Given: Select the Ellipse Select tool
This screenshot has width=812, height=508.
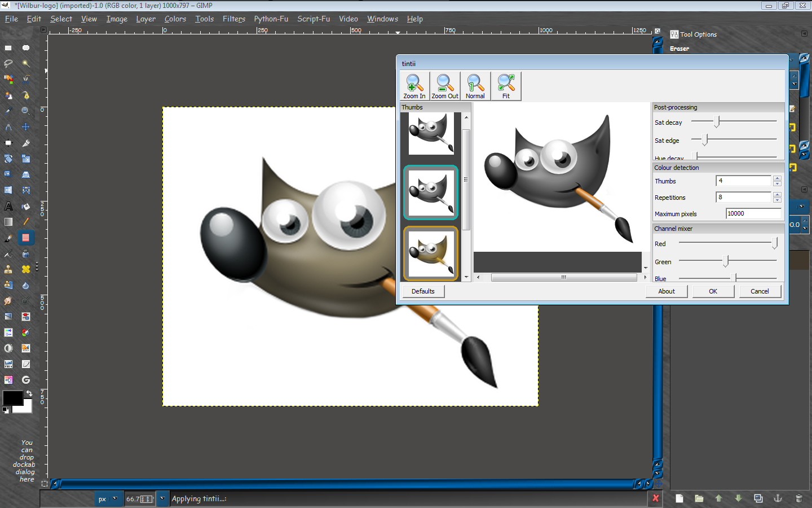Looking at the screenshot, I should click(x=26, y=48).
